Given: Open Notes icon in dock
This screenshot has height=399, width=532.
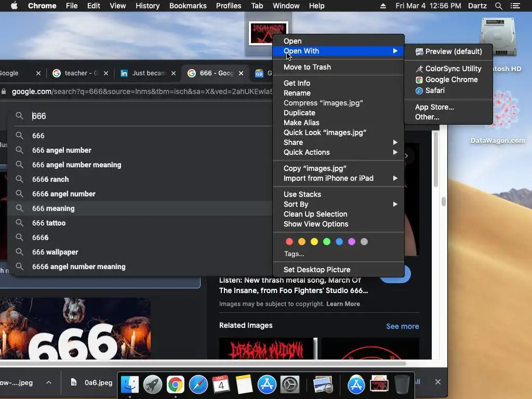Looking at the screenshot, I should click(x=244, y=384).
